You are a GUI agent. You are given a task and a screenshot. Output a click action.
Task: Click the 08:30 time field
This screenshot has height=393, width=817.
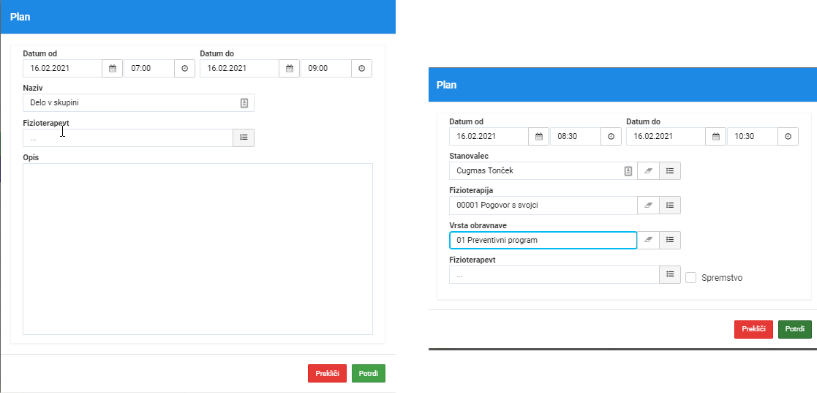click(575, 137)
